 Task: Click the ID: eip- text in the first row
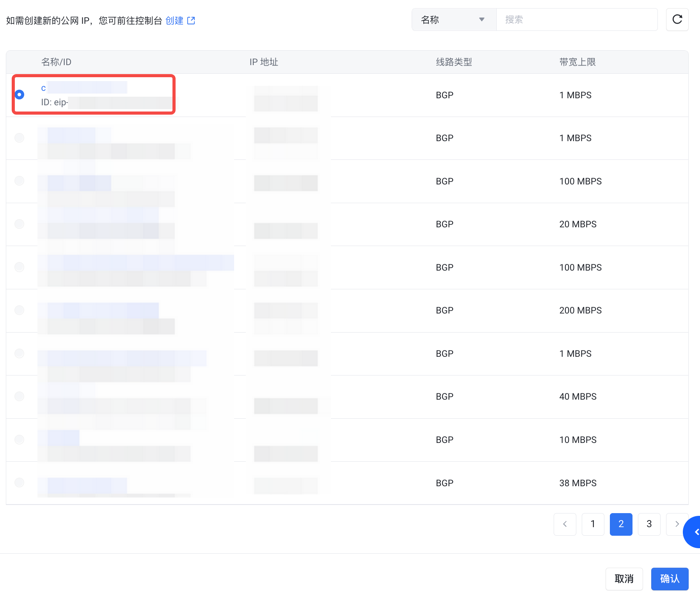[x=55, y=103]
